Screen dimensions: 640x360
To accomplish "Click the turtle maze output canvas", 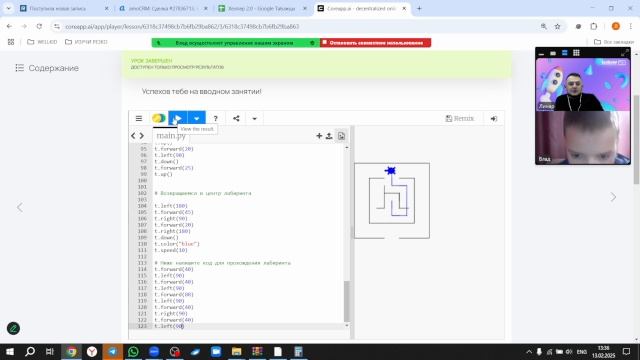I will (x=392, y=200).
